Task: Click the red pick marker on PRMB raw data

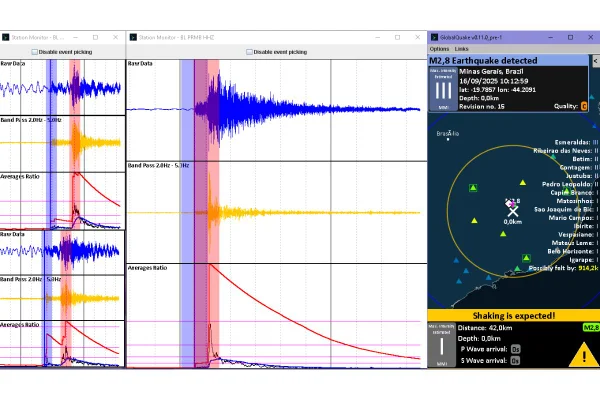Action: tap(213, 110)
